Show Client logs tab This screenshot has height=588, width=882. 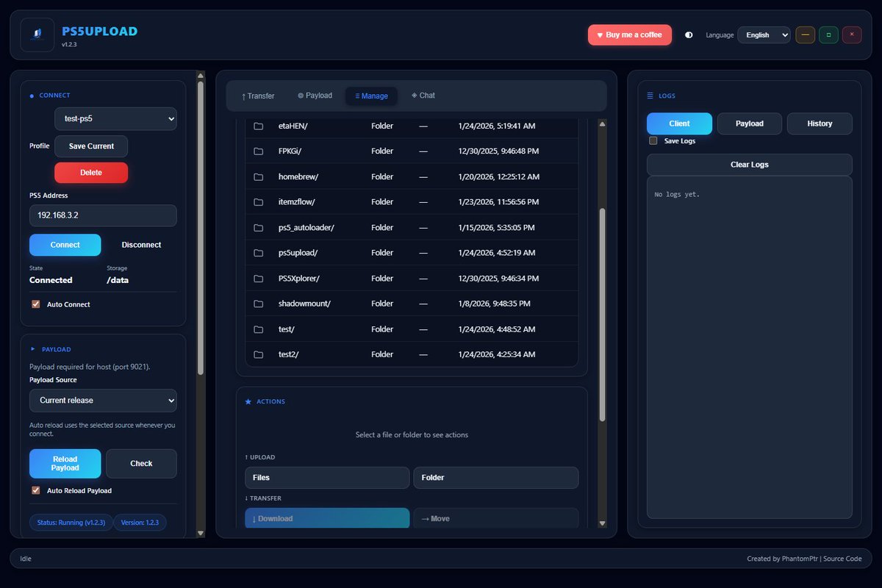pyautogui.click(x=679, y=123)
